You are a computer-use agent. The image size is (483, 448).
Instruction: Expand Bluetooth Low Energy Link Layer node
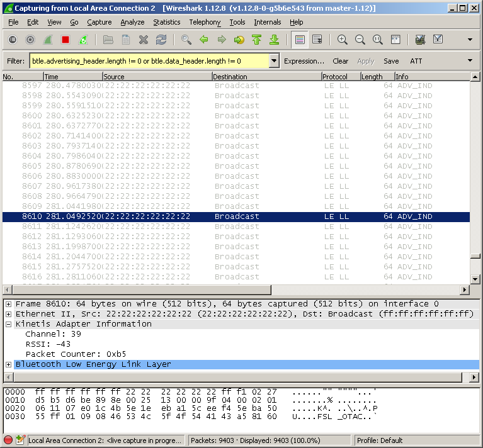(x=9, y=364)
